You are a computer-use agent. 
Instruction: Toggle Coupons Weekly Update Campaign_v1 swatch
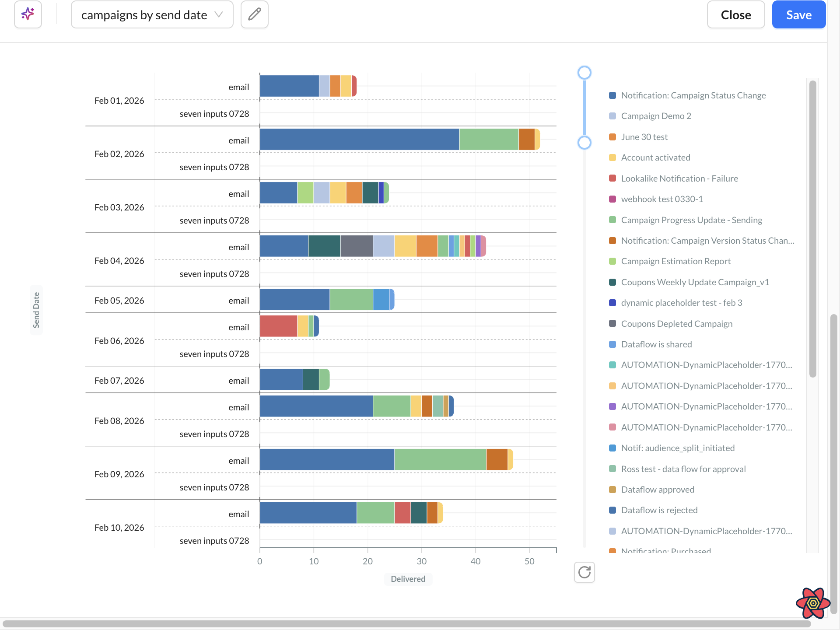[612, 282]
